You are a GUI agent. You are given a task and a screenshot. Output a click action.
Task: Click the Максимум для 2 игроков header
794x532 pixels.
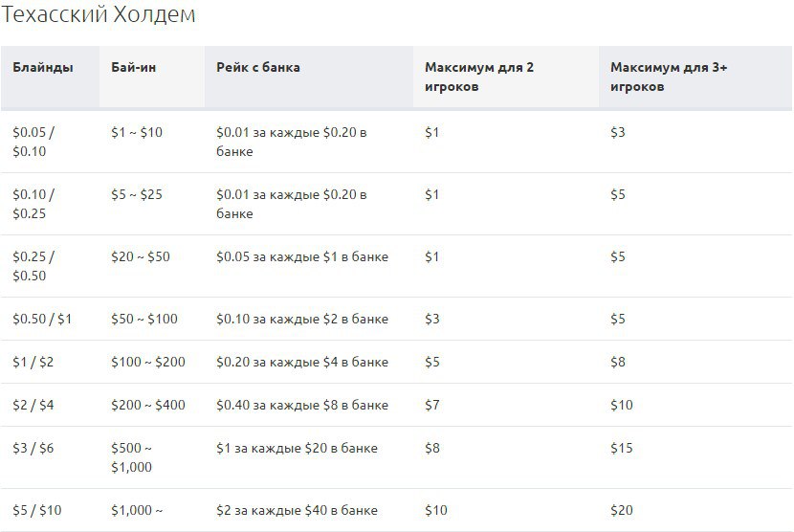coord(479,77)
